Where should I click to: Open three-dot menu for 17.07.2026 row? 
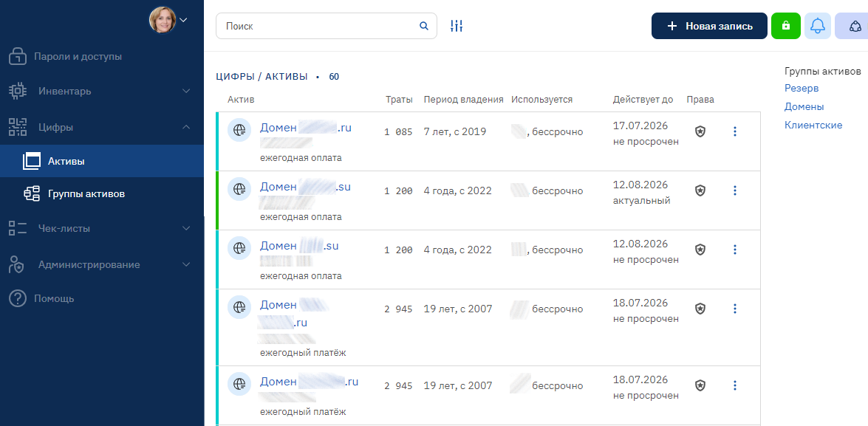[735, 131]
